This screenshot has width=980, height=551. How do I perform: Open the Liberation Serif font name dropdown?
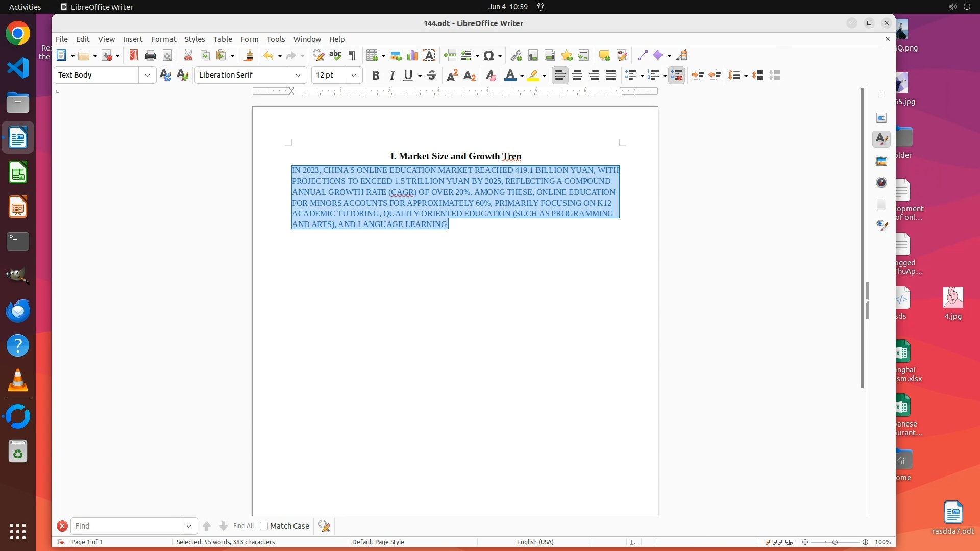point(298,75)
